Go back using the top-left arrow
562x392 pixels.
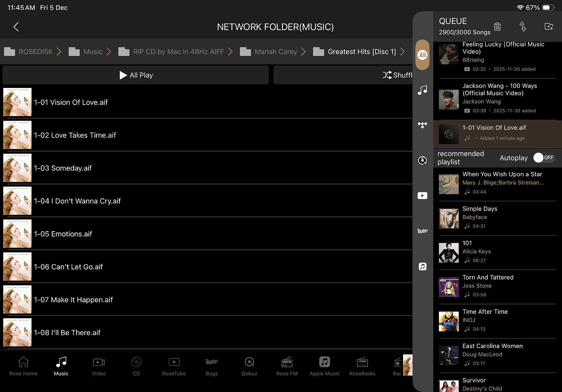[x=16, y=27]
